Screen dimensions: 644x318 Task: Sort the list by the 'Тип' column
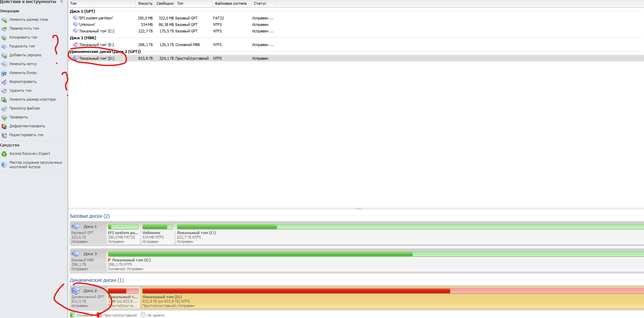point(194,3)
